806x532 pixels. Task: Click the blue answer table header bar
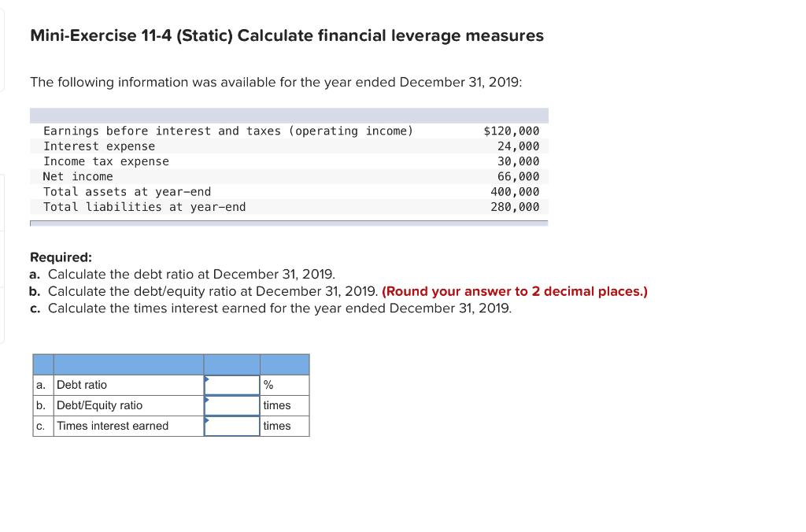171,364
